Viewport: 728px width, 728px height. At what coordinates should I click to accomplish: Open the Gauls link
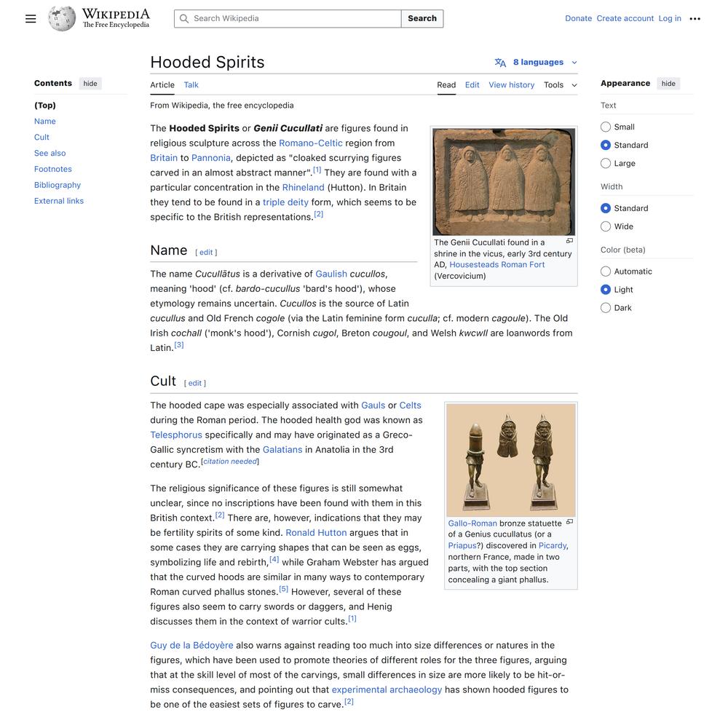(x=373, y=405)
